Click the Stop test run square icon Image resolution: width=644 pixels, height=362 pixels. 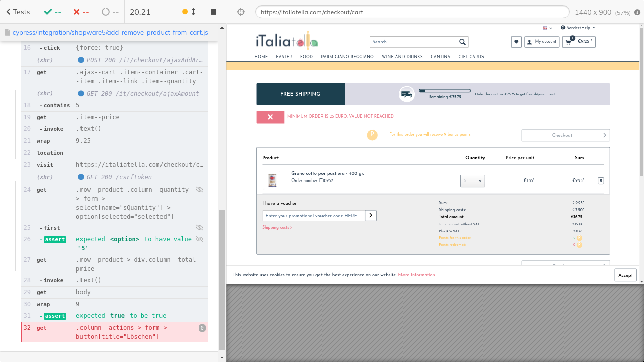(x=213, y=12)
